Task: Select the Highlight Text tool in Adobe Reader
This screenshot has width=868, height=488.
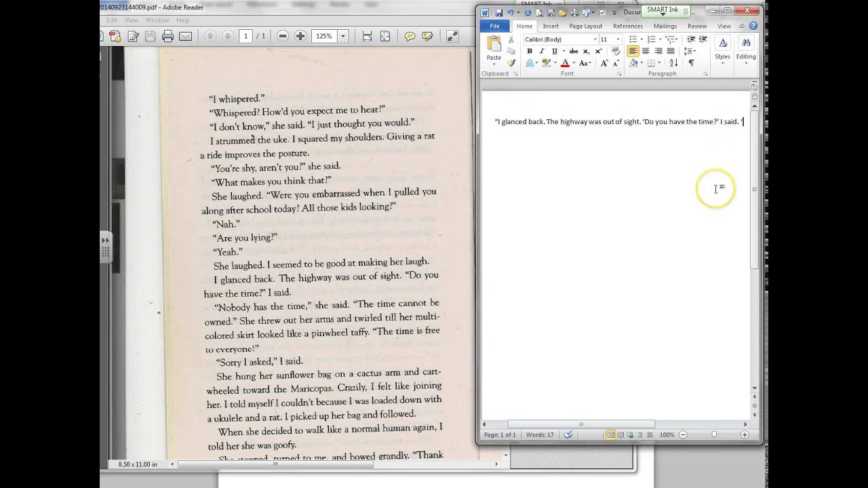Action: tap(427, 36)
